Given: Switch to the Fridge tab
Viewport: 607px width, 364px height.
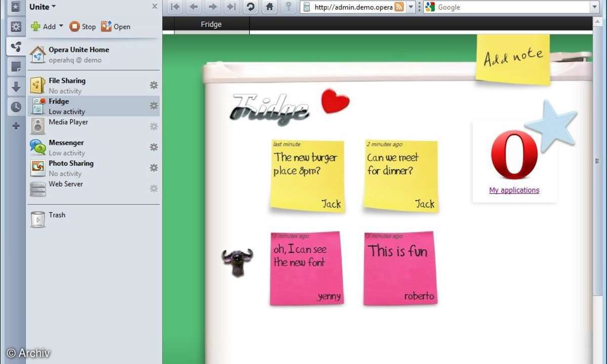Looking at the screenshot, I should click(211, 24).
